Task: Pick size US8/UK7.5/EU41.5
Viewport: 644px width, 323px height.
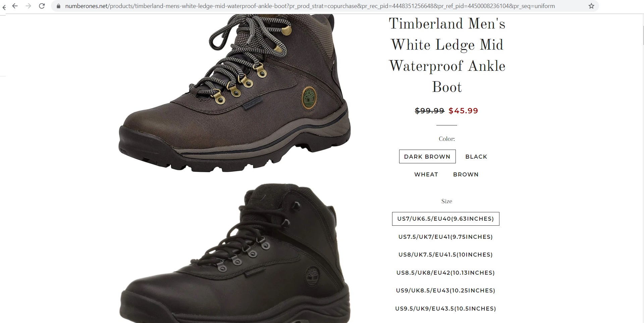Action: pos(445,255)
